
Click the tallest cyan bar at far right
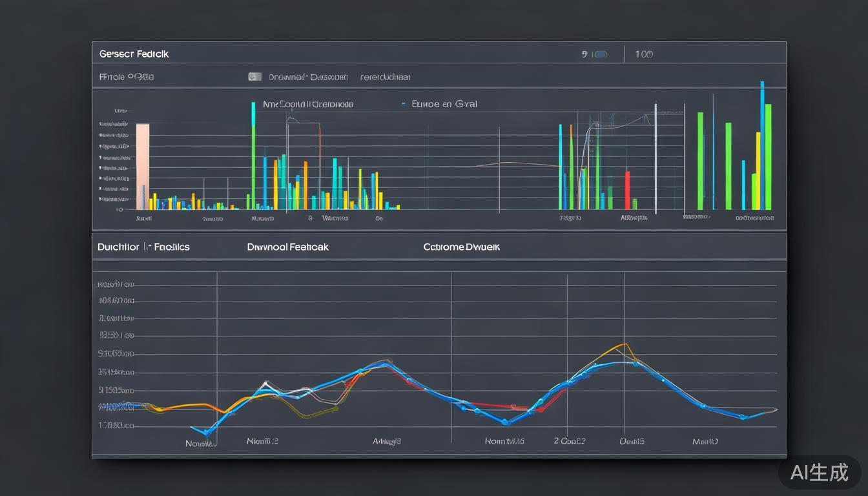coord(762,145)
